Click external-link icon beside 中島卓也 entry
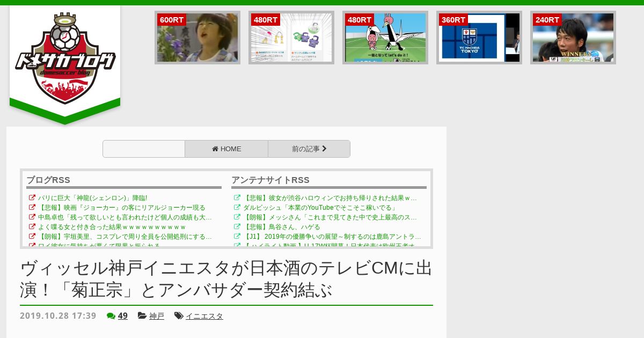Viewport: 644px width, 338px height. coord(32,217)
